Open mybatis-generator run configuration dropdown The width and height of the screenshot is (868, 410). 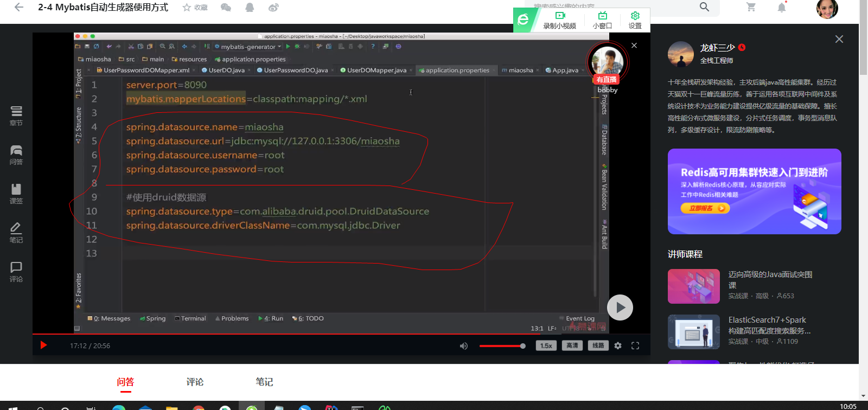click(248, 47)
